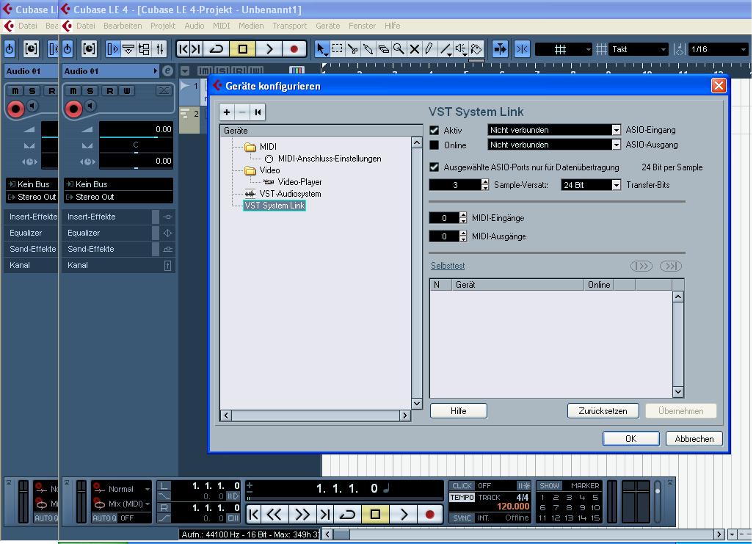Open the Mixer from the toolbar

[159, 48]
